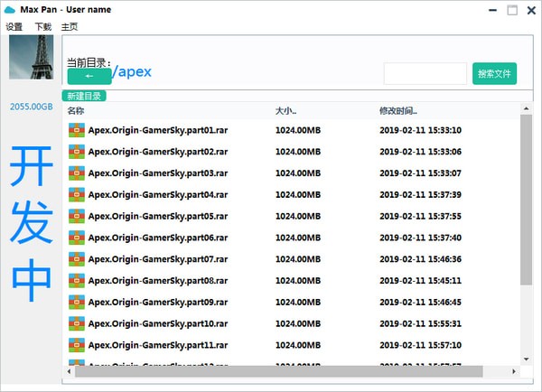Click the 搜索文件 button
Image resolution: width=542 pixels, height=392 pixels.
[494, 74]
